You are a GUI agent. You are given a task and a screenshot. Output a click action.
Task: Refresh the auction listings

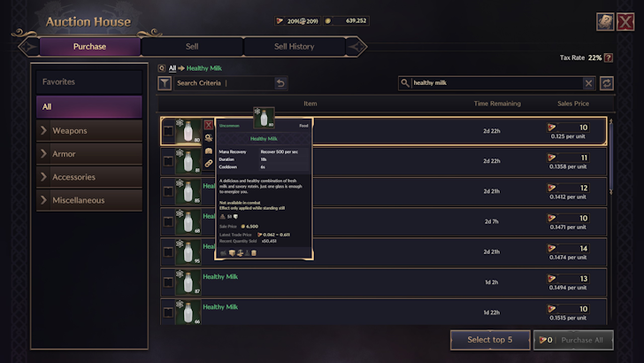coord(607,83)
